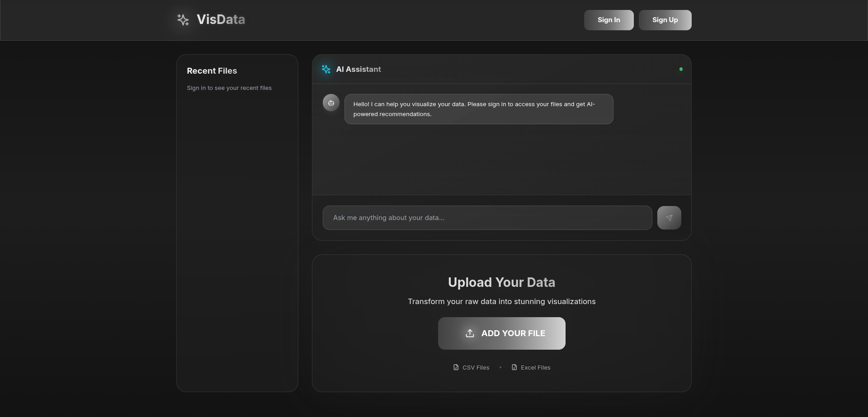Focus the 'Ask me anything about your data' field

(487, 218)
